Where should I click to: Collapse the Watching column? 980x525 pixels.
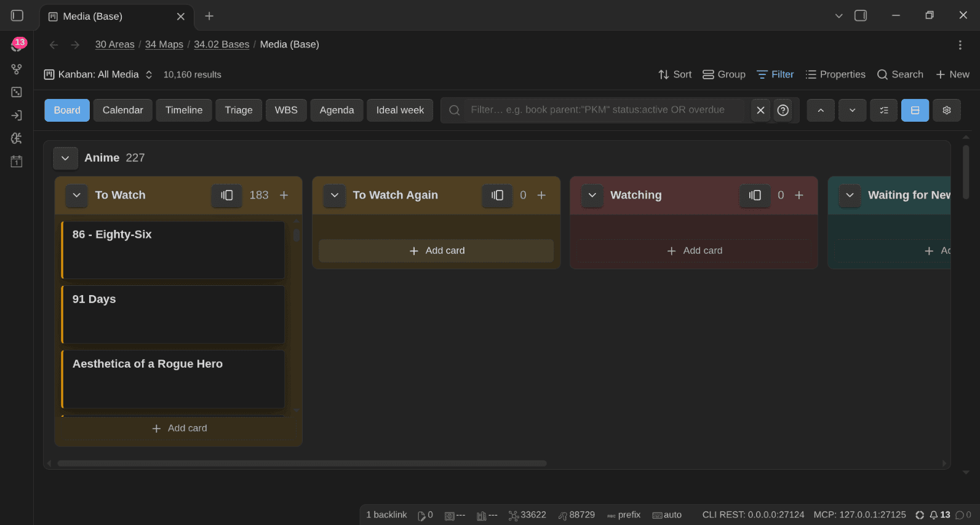[x=592, y=195]
